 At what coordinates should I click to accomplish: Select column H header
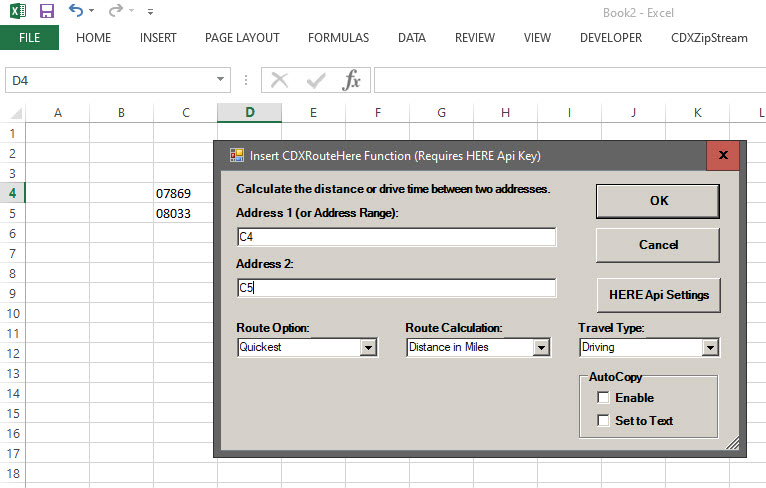[505, 113]
